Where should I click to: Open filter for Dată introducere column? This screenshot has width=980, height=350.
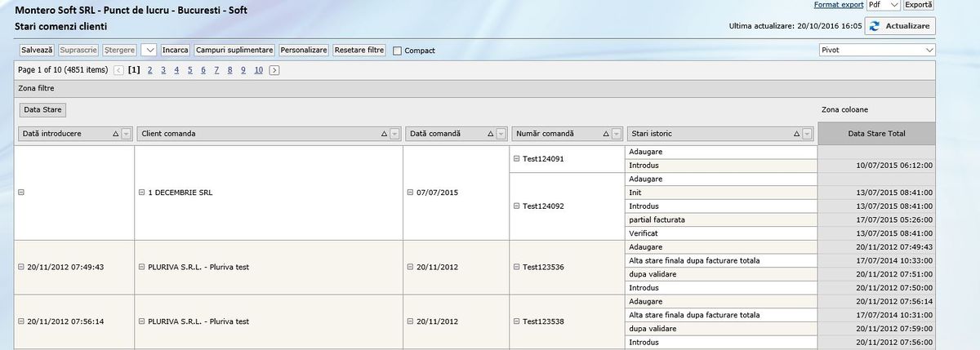(127, 134)
